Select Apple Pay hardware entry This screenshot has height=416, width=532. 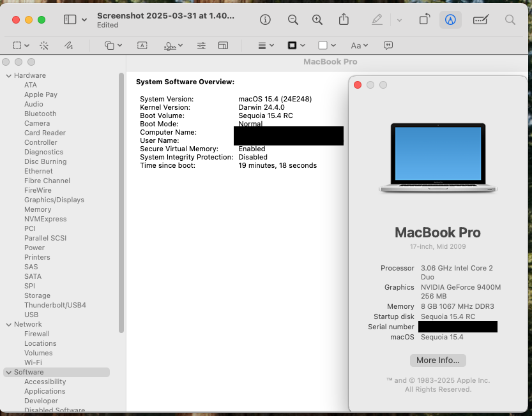click(41, 94)
